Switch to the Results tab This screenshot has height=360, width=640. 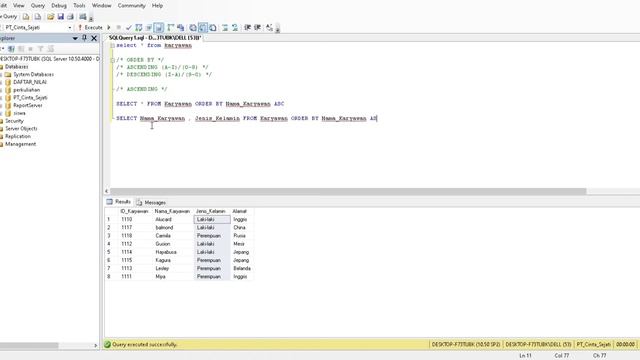coord(119,202)
